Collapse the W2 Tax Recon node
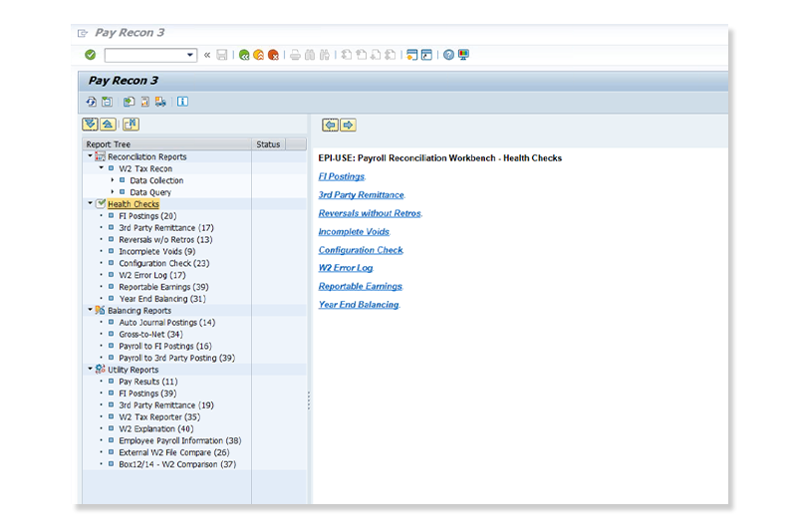Viewport: 797px width, 532px height. point(101,167)
